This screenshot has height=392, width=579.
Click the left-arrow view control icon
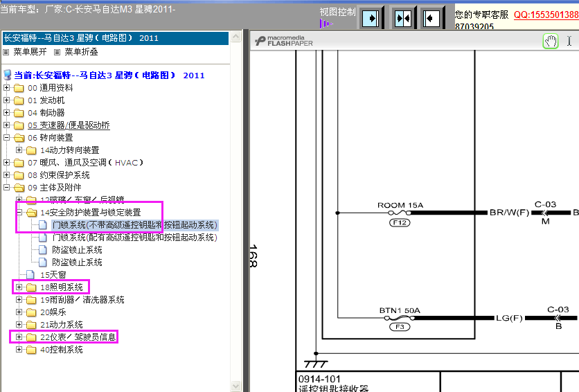point(432,17)
